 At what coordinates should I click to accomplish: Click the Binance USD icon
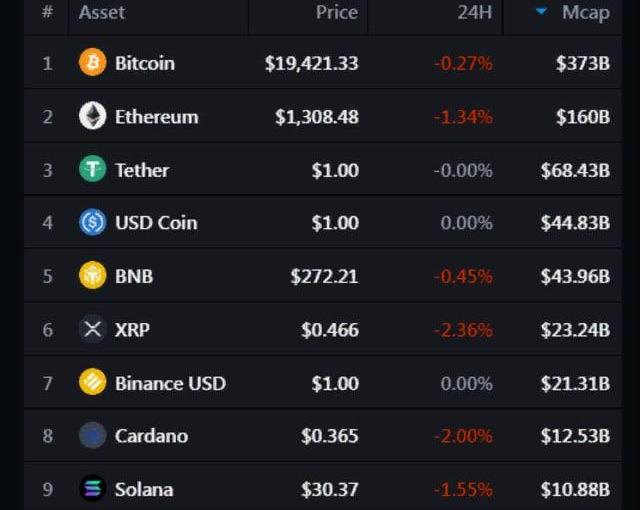tap(93, 382)
